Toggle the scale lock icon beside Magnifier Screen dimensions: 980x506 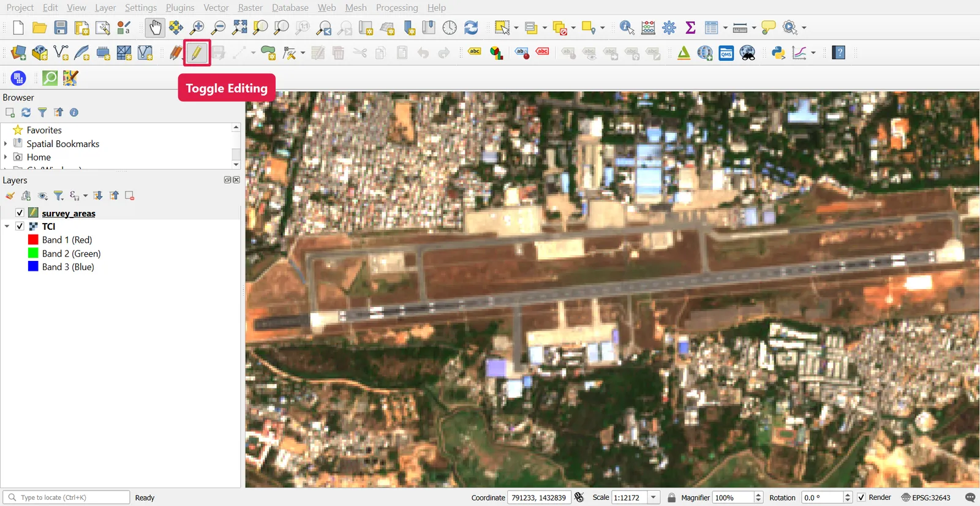pyautogui.click(x=671, y=497)
